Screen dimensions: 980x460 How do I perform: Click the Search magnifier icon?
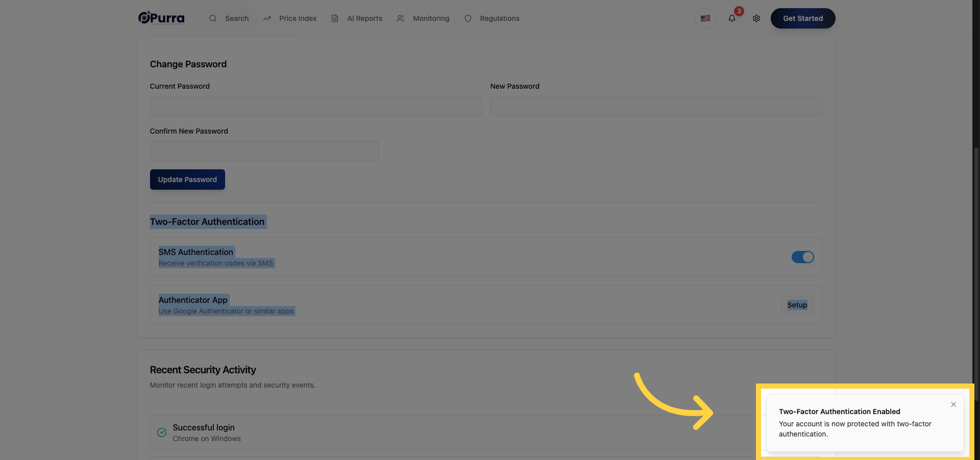[x=213, y=18]
